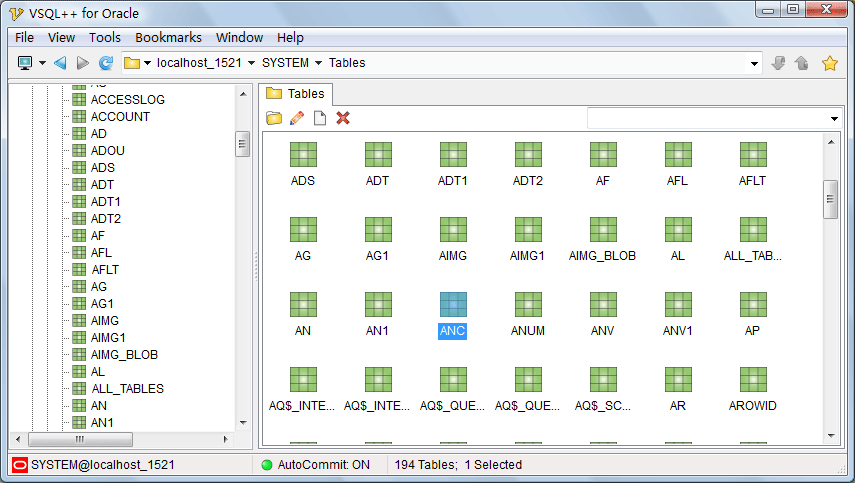This screenshot has width=855, height=483.
Task: Refresh using the blue circular arrow
Action: [x=106, y=63]
